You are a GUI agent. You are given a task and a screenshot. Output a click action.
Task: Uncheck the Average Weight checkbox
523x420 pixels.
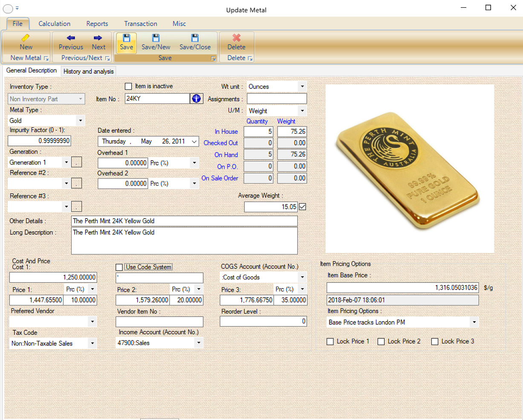pos(303,207)
